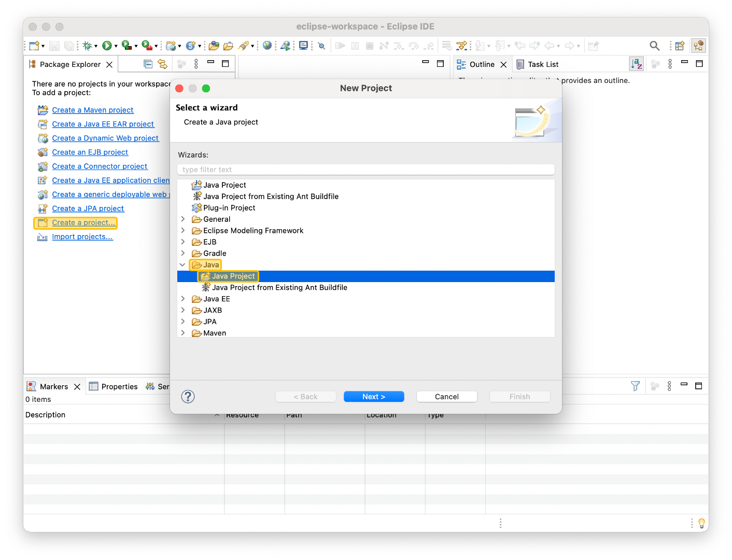Image resolution: width=732 pixels, height=560 pixels.
Task: Click the Markers filter funnel icon
Action: click(635, 386)
